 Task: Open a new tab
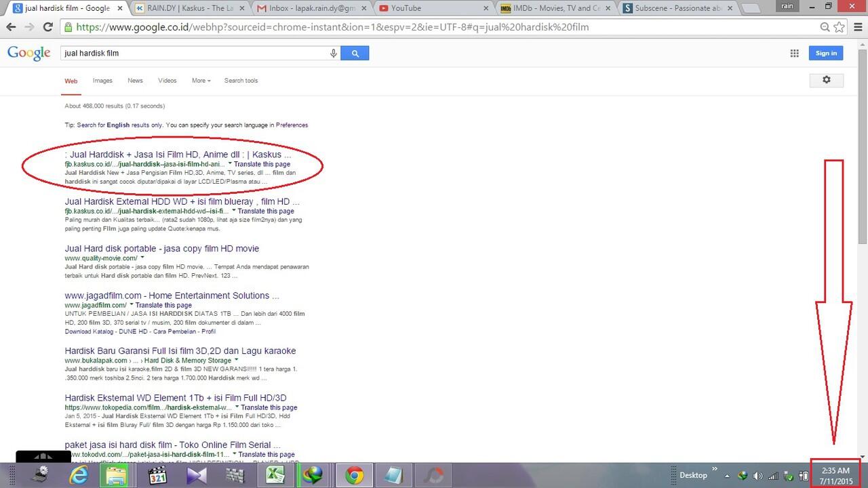coord(751,8)
